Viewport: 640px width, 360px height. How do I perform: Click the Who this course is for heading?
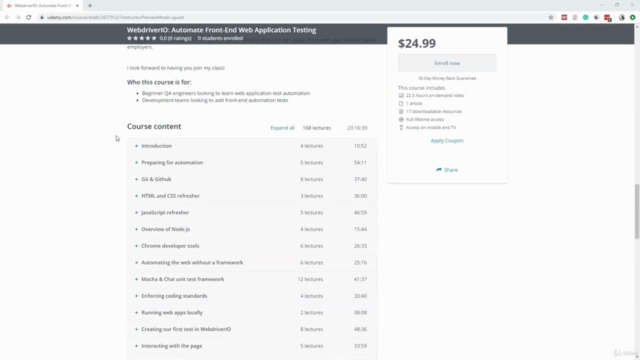click(159, 82)
